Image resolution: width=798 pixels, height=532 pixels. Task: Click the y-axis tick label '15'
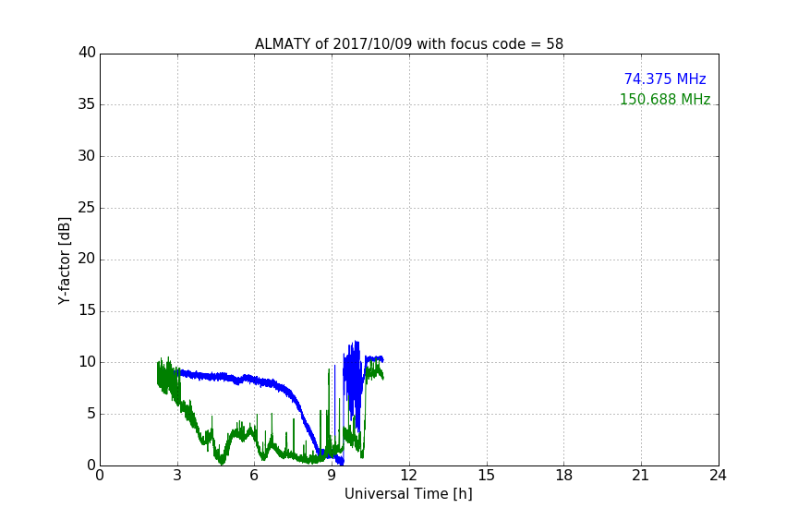87,310
